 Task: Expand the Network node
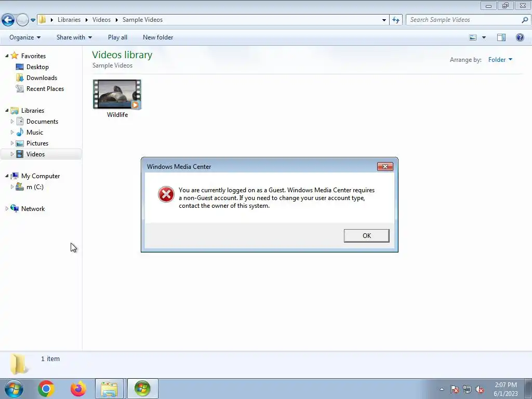pyautogui.click(x=7, y=208)
